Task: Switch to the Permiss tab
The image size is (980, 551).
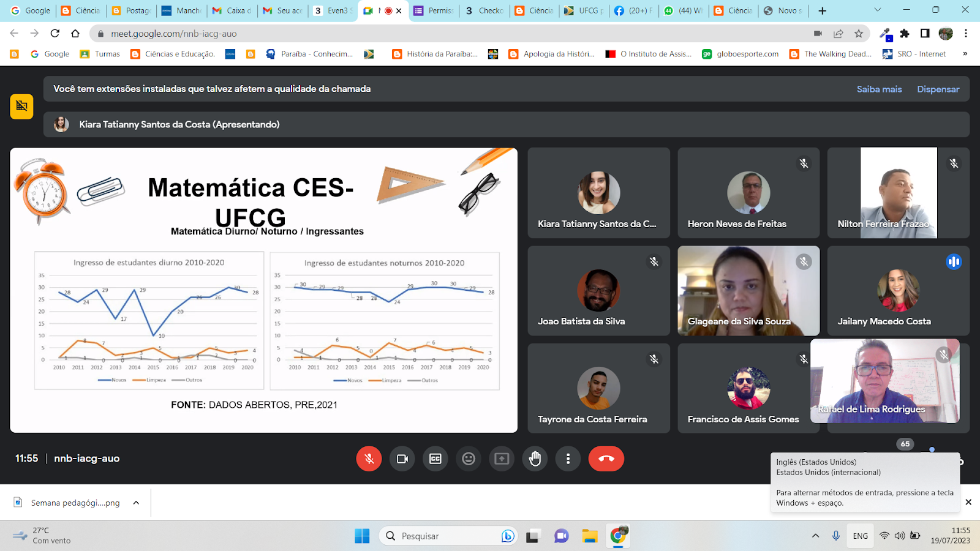Action: coord(434,10)
